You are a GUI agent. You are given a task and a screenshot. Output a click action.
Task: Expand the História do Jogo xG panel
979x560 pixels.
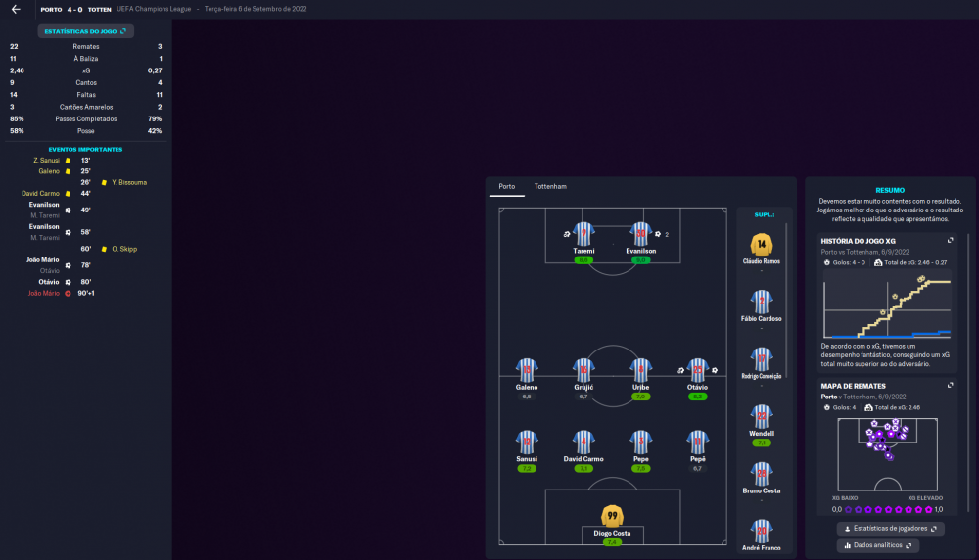click(x=951, y=241)
